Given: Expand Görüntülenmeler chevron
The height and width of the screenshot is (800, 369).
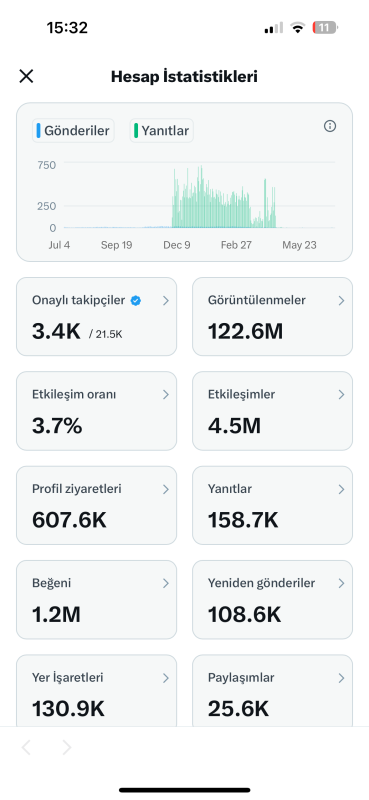Looking at the screenshot, I should coord(341,301).
